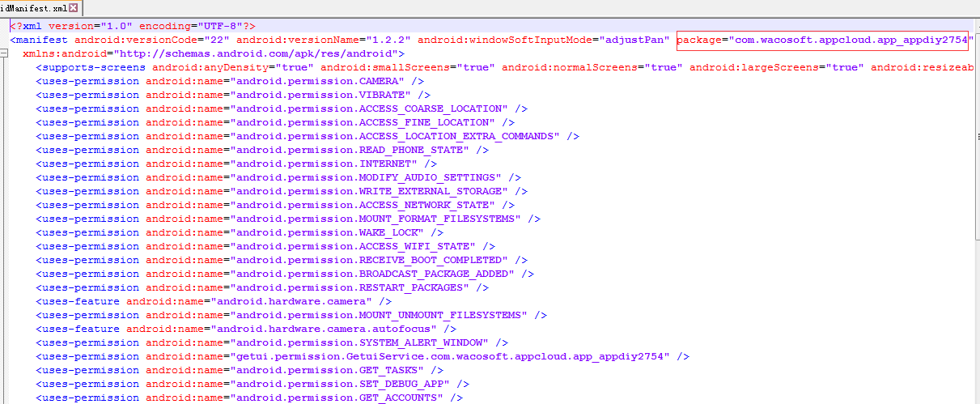Click the ACCESS_NETWORK_STATE permission line
Viewport: 980px width, 404px height.
point(275,205)
